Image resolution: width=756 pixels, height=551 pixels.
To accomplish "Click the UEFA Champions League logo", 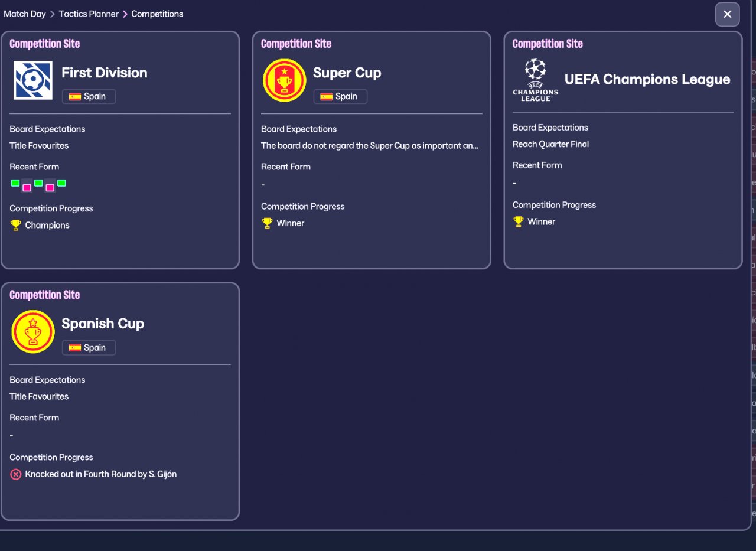I will 535,80.
